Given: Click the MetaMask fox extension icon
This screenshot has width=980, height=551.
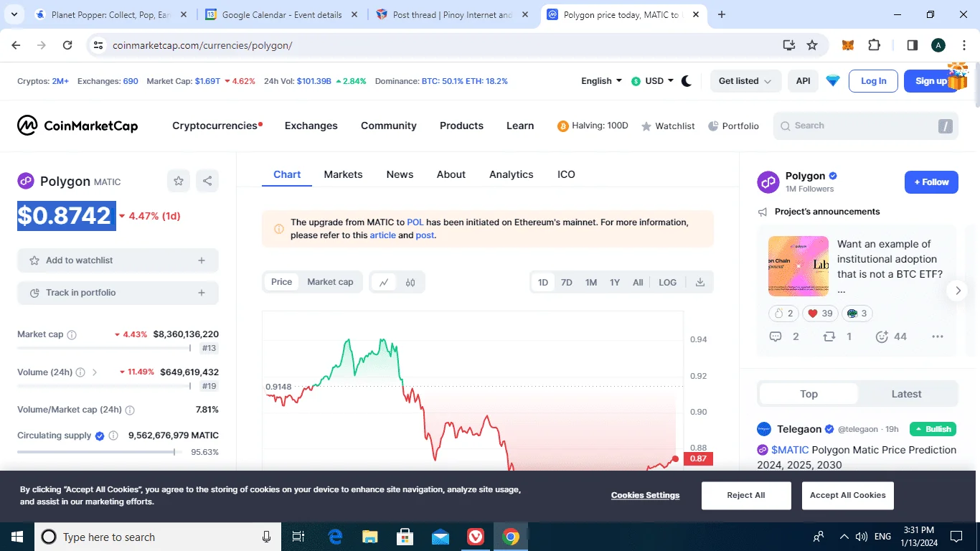Looking at the screenshot, I should pos(848,45).
